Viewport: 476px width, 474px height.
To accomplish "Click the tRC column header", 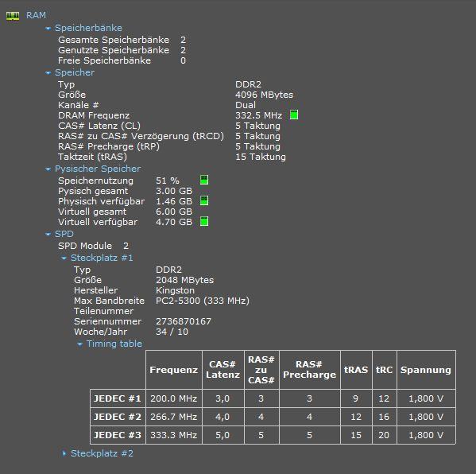I will [385, 370].
